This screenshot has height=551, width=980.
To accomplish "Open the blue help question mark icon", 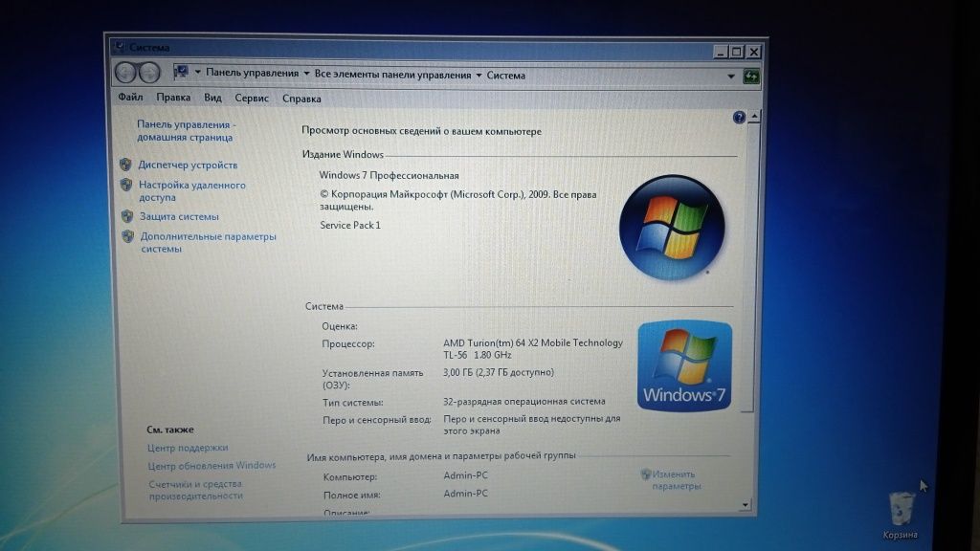I will point(739,118).
